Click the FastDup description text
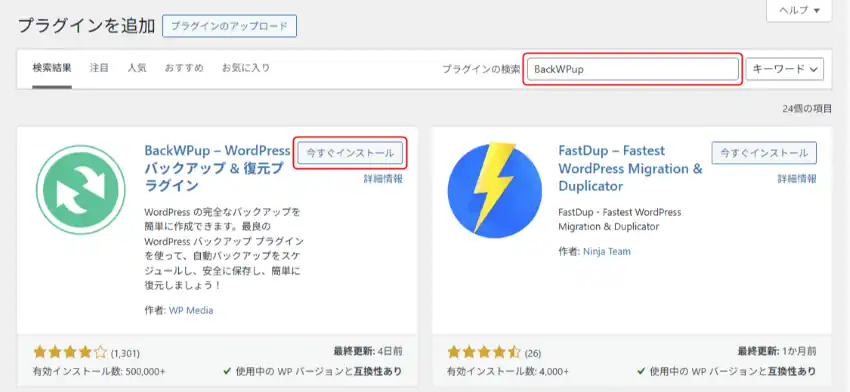 pyautogui.click(x=620, y=219)
